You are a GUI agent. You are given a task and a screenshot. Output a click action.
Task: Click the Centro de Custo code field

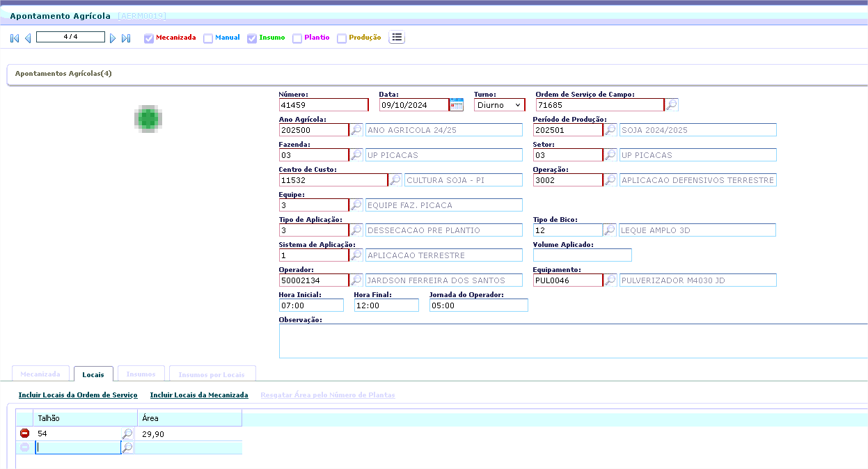point(333,180)
